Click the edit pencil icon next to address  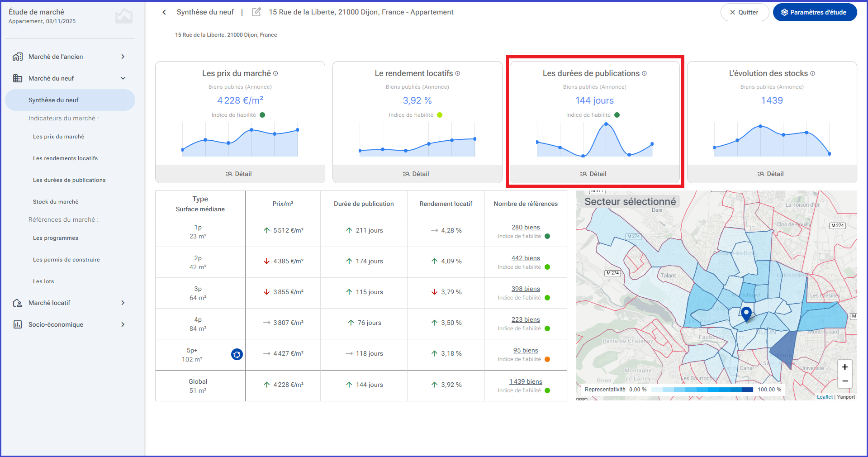256,12
